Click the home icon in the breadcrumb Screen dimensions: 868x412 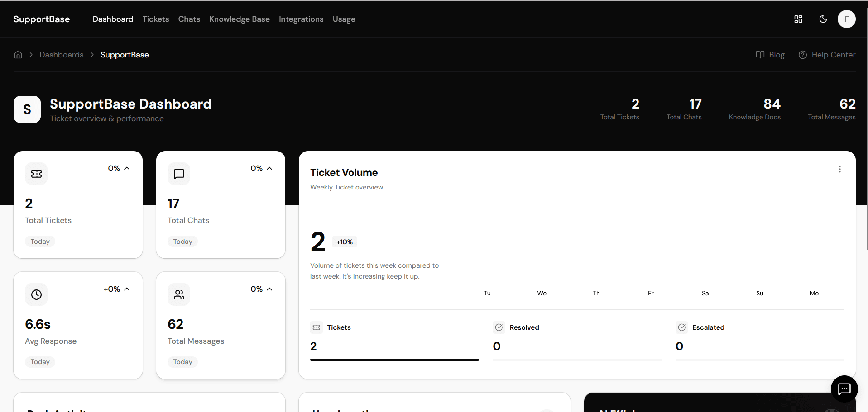click(18, 54)
